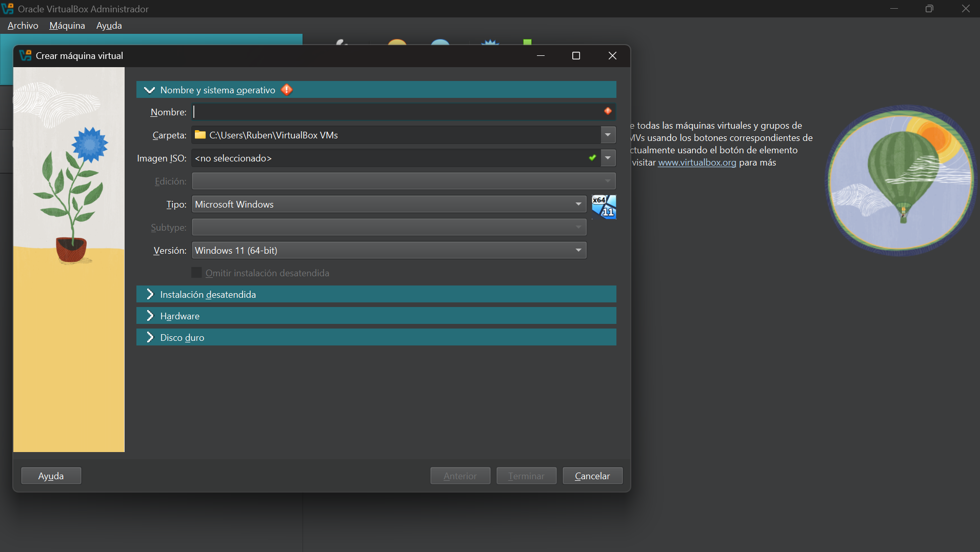This screenshot has width=980, height=552.
Task: Open the Carpeta folder dropdown arrow
Action: (x=608, y=135)
